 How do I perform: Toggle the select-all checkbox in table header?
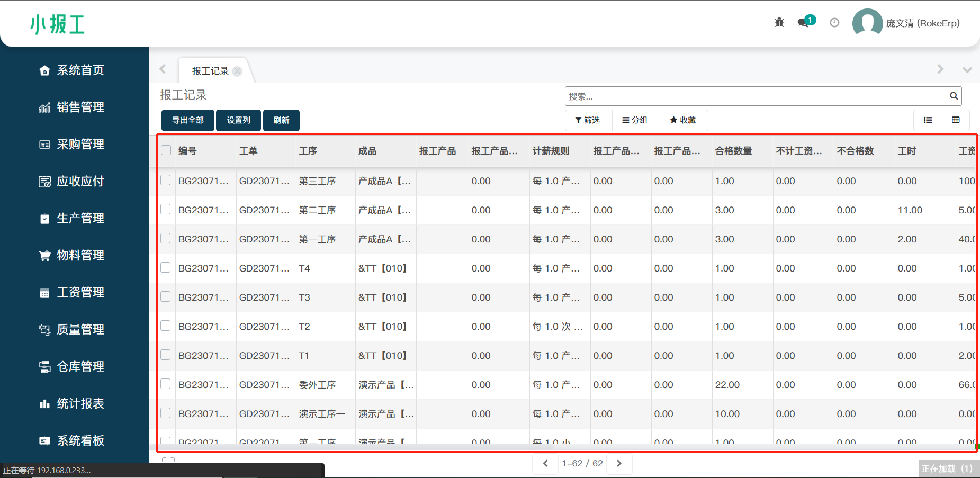click(x=166, y=150)
